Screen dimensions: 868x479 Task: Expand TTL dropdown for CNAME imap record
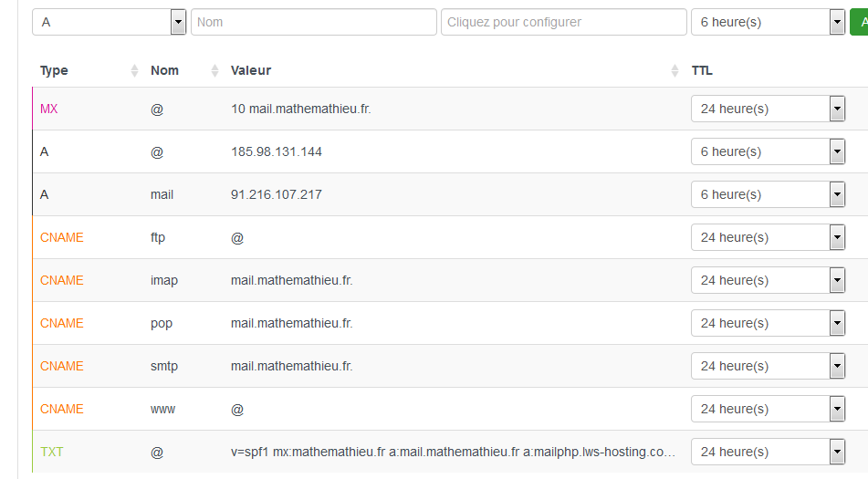(768, 280)
